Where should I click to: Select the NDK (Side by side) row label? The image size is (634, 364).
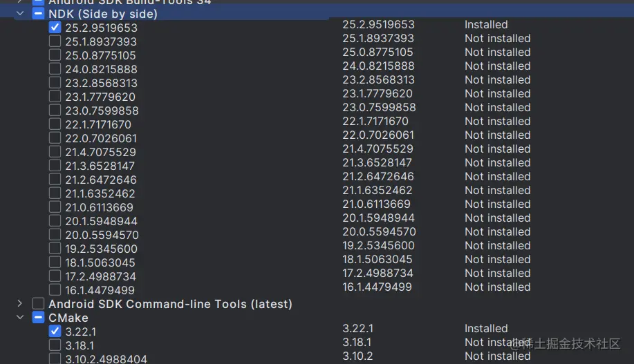click(103, 14)
